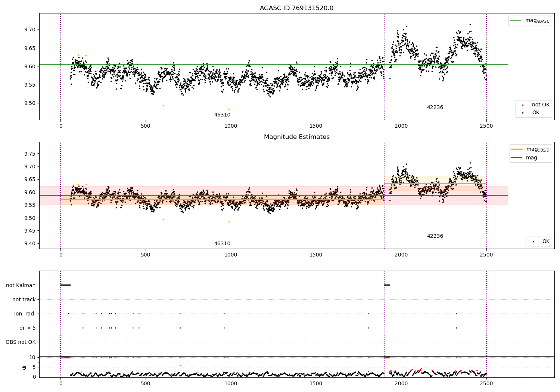The height and width of the screenshot is (392, 560).
Task: Click the 1500 x-tick under the middle plot
Action: (x=316, y=255)
